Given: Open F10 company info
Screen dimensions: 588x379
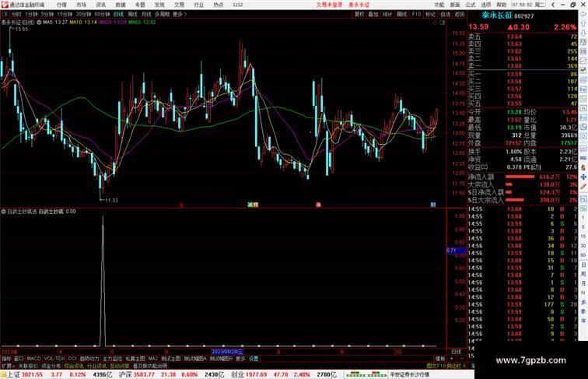Looking at the screenshot, I should click(x=416, y=14).
